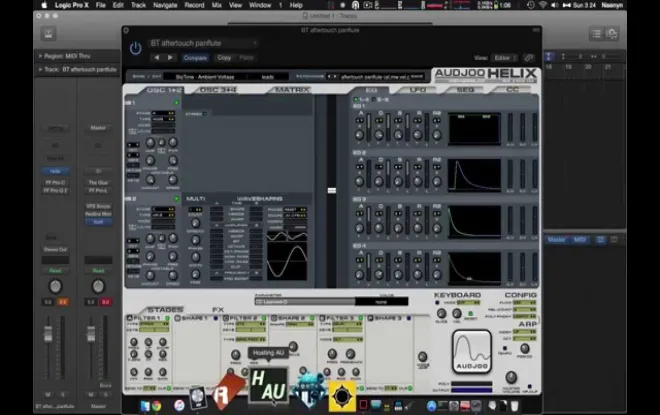Toggle the Shape 3 stage LED
Image resolution: width=660 pixels, height=415 pixels.
point(409,318)
